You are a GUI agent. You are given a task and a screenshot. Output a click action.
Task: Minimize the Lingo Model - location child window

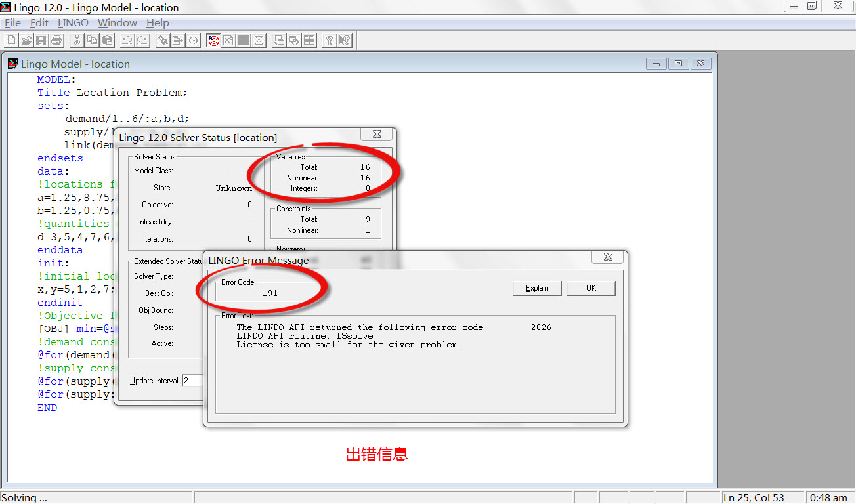(x=656, y=64)
